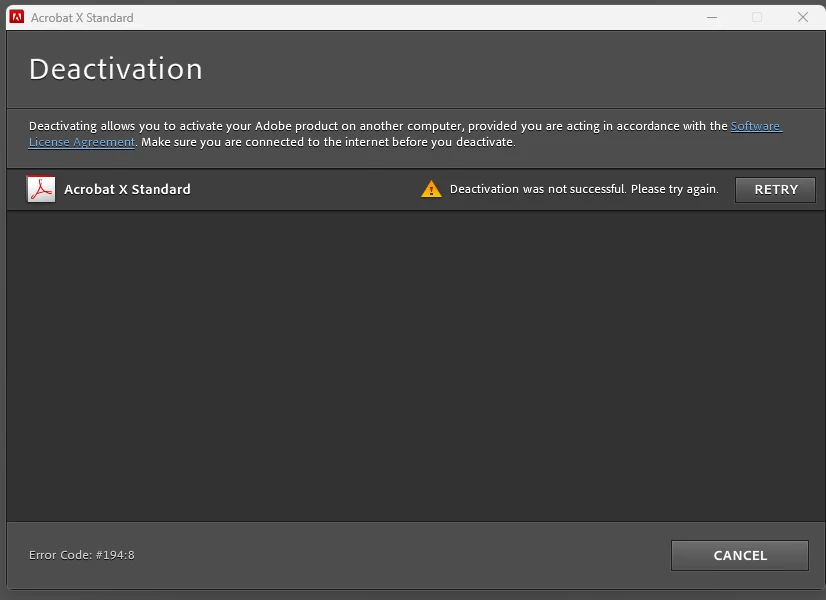Image resolution: width=826 pixels, height=600 pixels.
Task: Open the Software License Agreement link
Action: [x=755, y=126]
